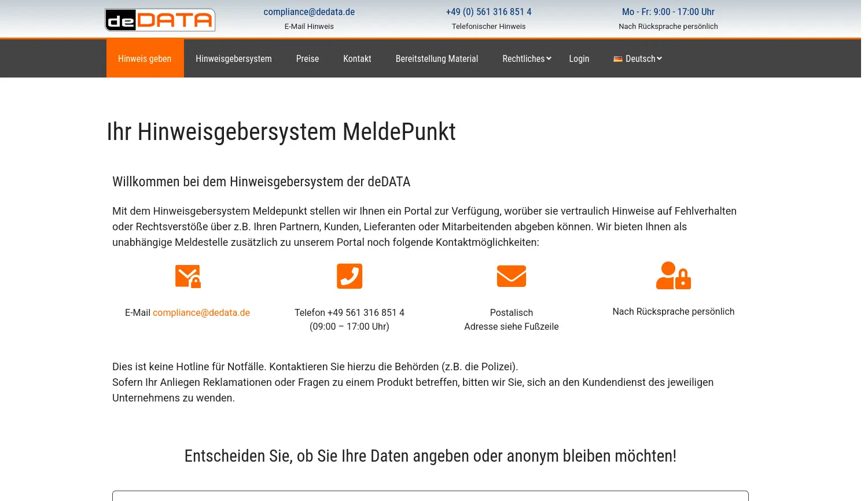This screenshot has width=868, height=501.
Task: Open the Hinweisgebersystem page
Action: point(233,58)
